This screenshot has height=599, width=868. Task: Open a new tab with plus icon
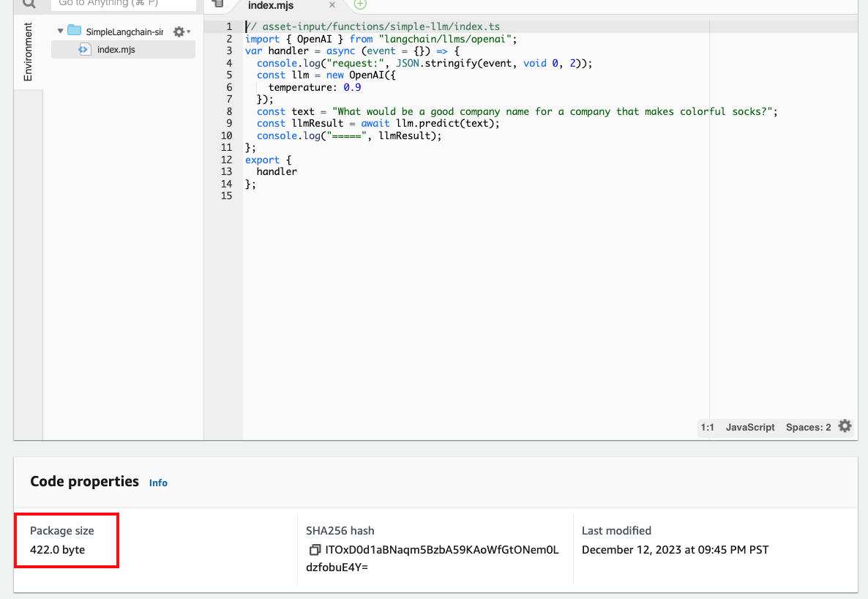pyautogui.click(x=360, y=4)
